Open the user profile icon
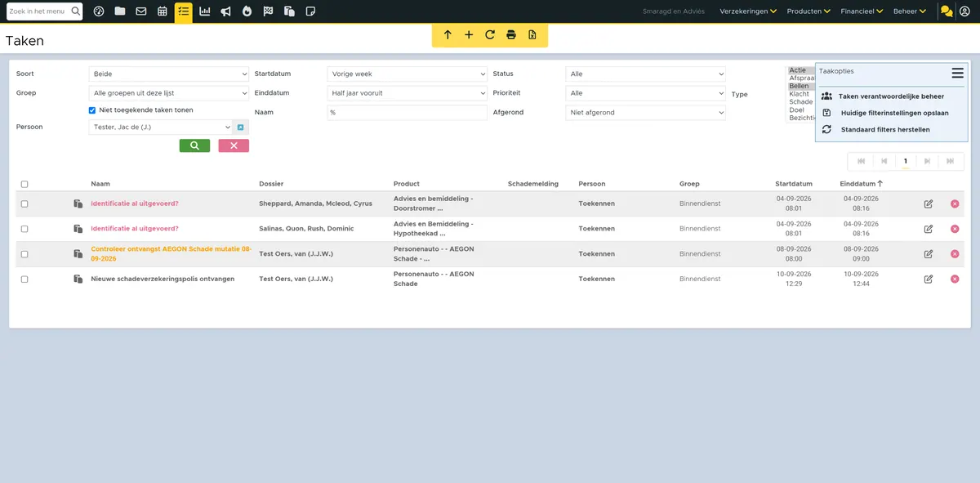This screenshot has height=483, width=980. [965, 11]
